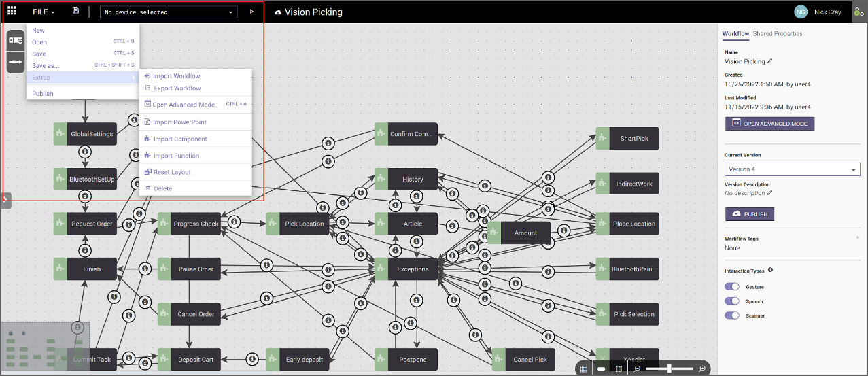This screenshot has height=376, width=868.
Task: Select the History node
Action: pyautogui.click(x=406, y=179)
